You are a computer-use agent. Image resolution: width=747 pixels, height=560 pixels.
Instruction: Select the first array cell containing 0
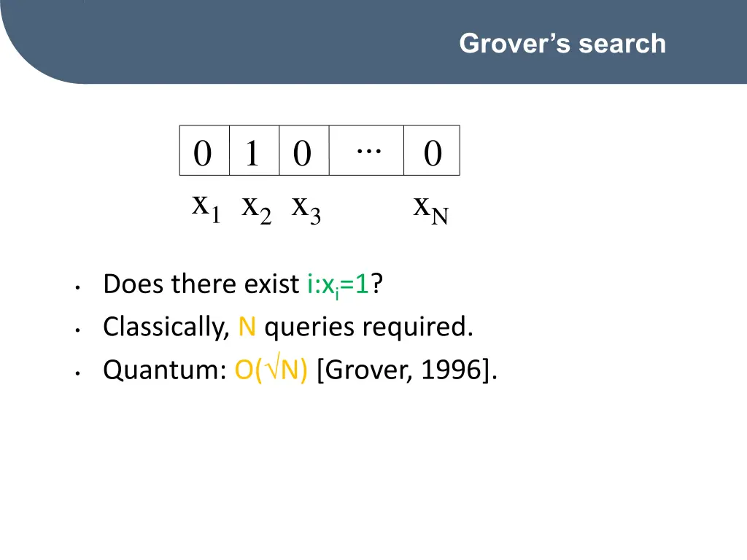click(x=204, y=151)
